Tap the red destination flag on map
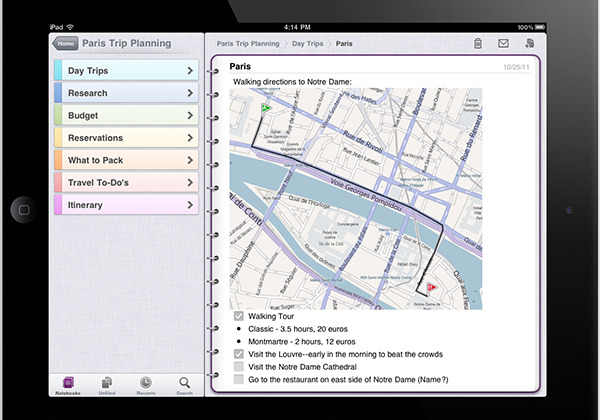The width and height of the screenshot is (600, 420). click(x=431, y=287)
